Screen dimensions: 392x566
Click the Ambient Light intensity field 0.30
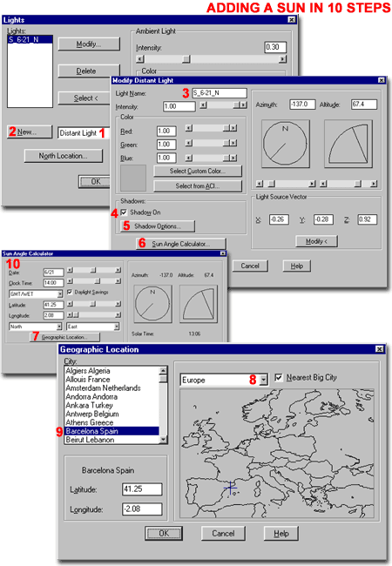click(275, 47)
